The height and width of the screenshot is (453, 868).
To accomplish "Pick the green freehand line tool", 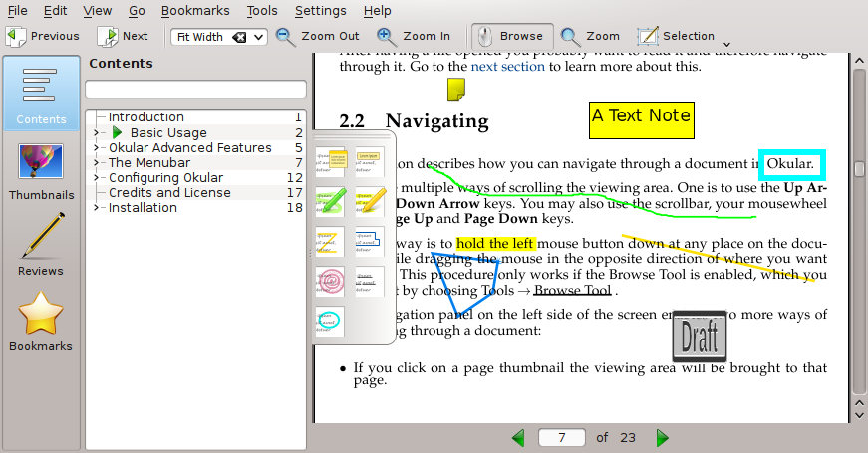I will [330, 202].
